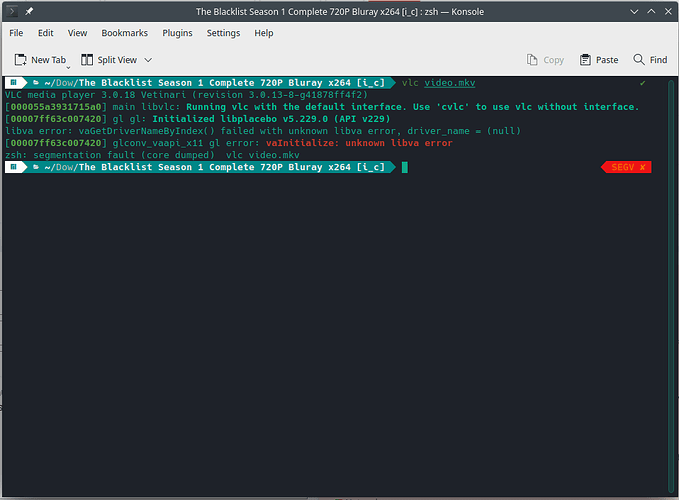The image size is (679, 500).
Task: Open the Bookmarks menu
Action: (125, 33)
